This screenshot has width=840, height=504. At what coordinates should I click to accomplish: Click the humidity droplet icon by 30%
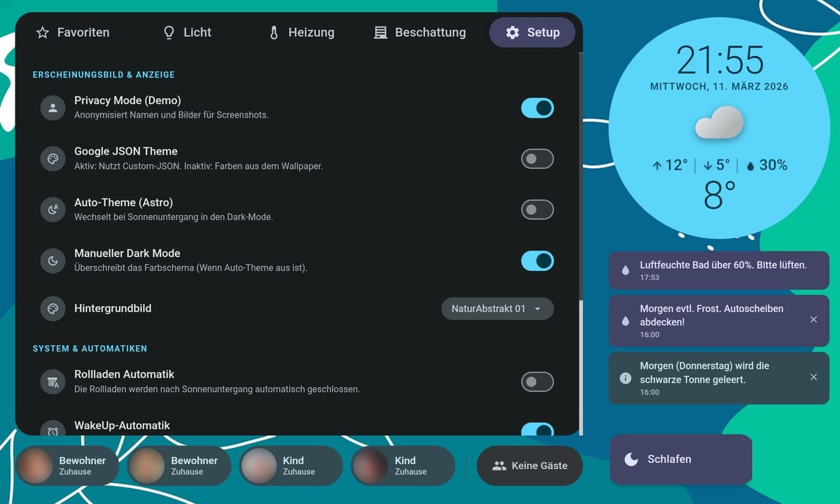click(751, 166)
